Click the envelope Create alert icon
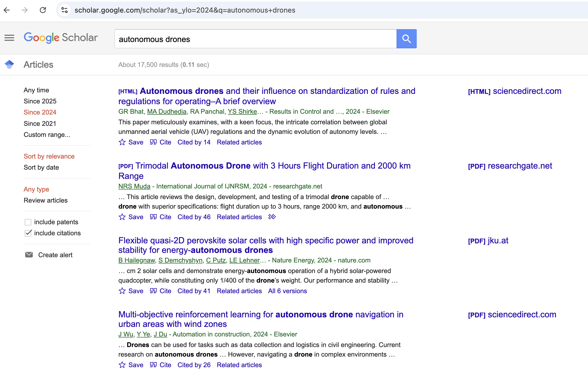Image resolution: width=588 pixels, height=379 pixels. tap(29, 255)
